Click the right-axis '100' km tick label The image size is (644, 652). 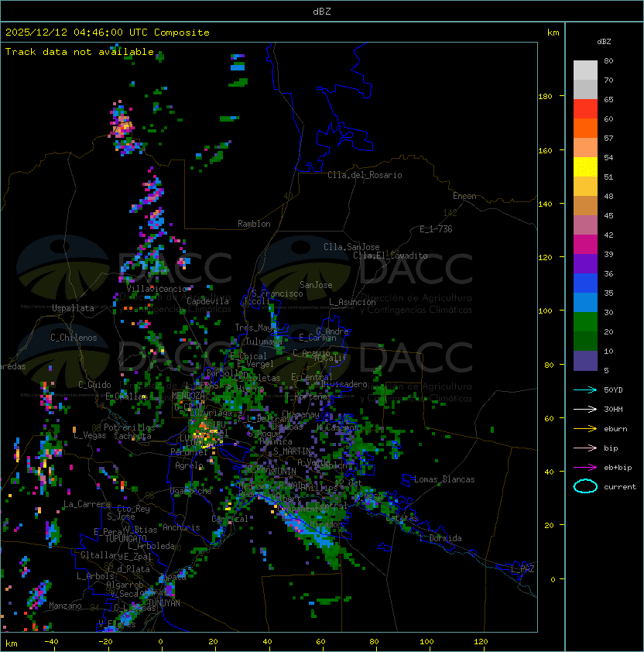[x=545, y=311]
